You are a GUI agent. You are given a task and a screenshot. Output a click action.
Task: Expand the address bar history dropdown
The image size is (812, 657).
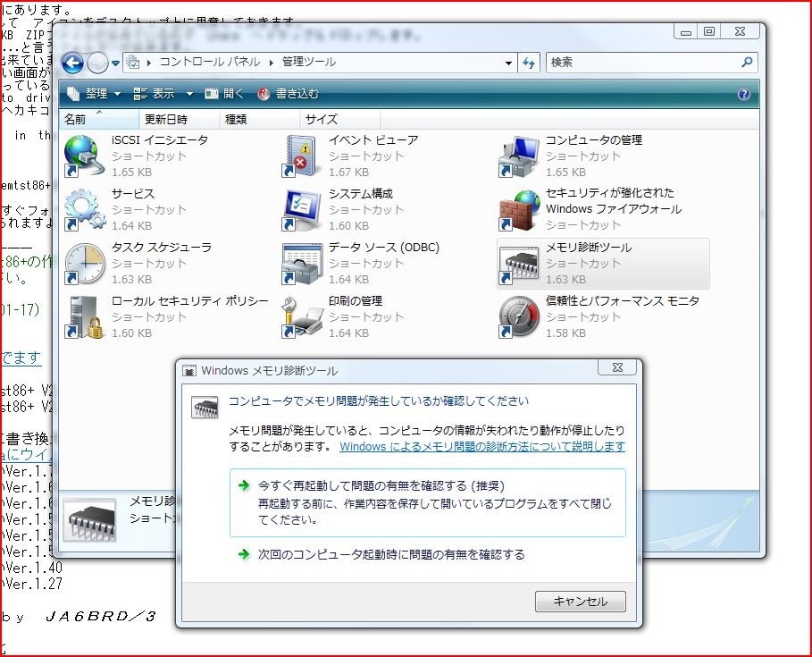tap(508, 63)
